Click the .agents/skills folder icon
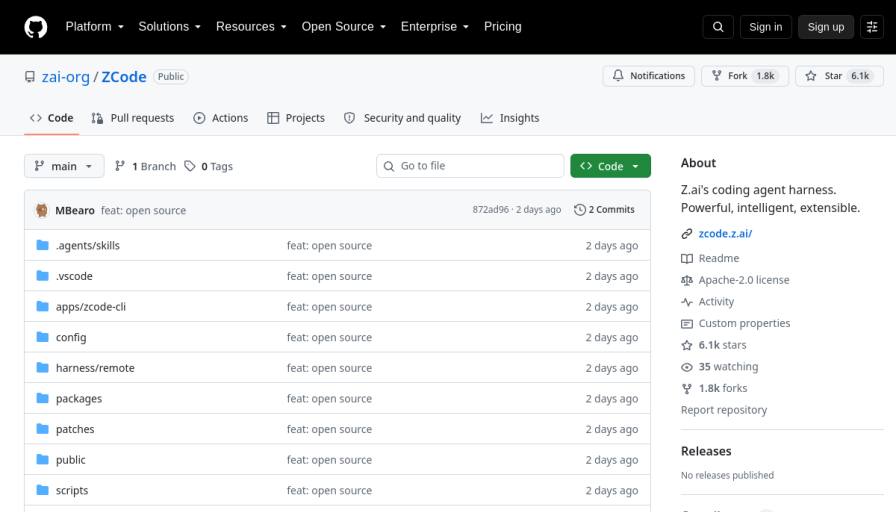The image size is (896, 512). (x=42, y=245)
